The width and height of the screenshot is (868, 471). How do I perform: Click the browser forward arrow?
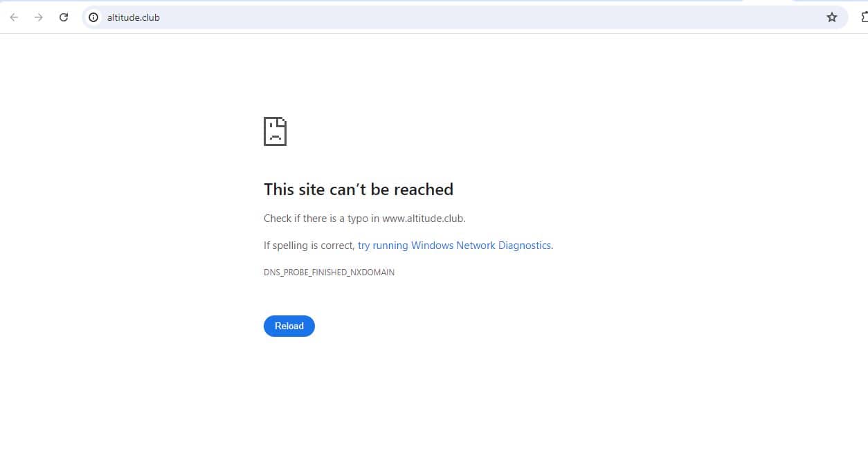click(39, 17)
